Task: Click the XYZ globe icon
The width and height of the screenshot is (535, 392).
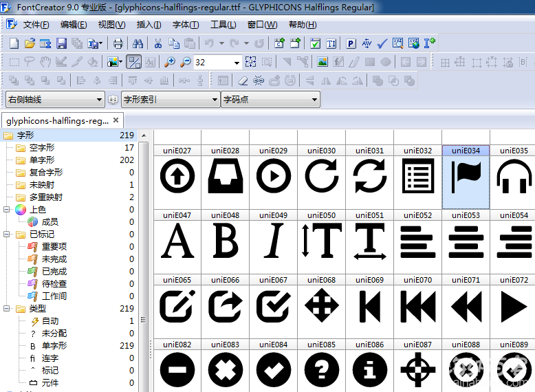Action: [x=413, y=43]
